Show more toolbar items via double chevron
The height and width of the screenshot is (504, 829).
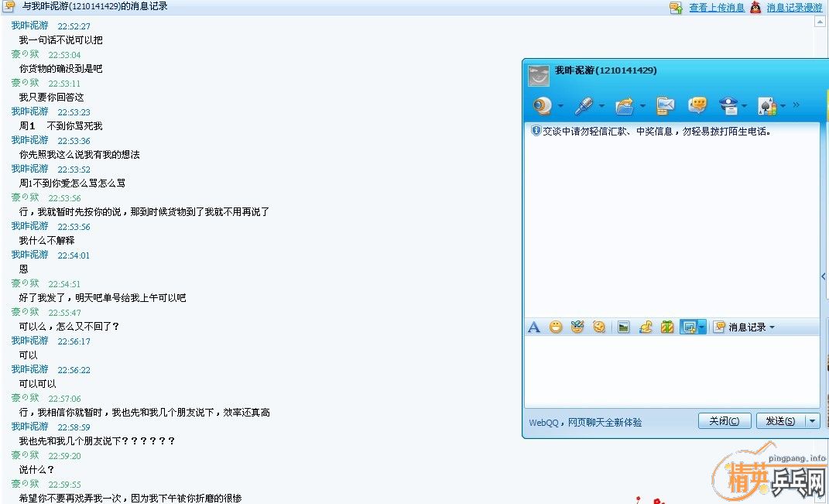796,105
